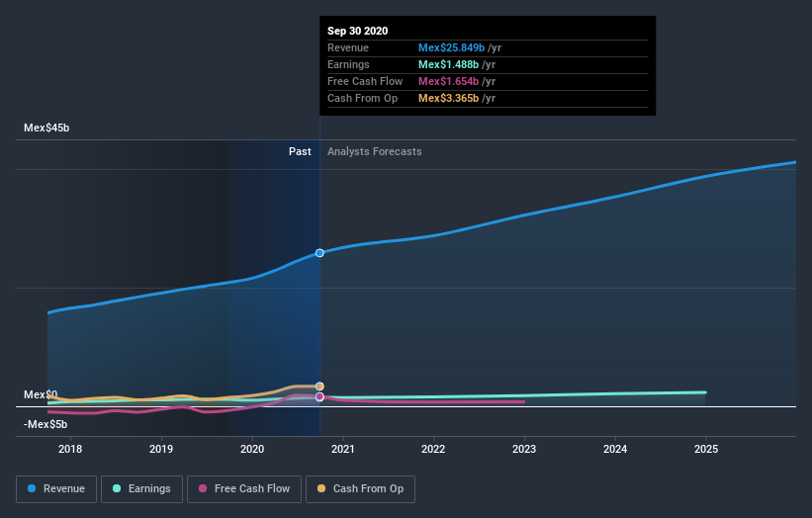Select the Mex$1.654b free cash flow value
Screen dimensions: 812x518
[448, 81]
